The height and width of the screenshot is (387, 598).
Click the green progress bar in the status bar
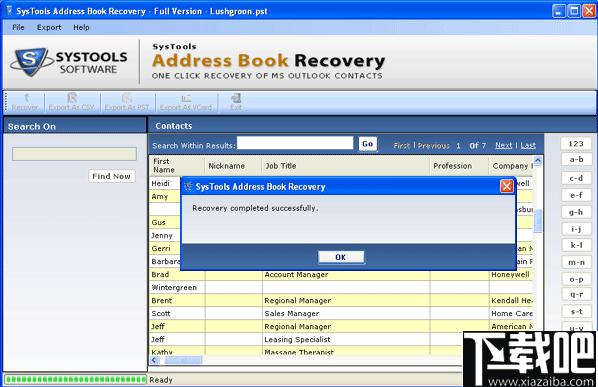75,379
